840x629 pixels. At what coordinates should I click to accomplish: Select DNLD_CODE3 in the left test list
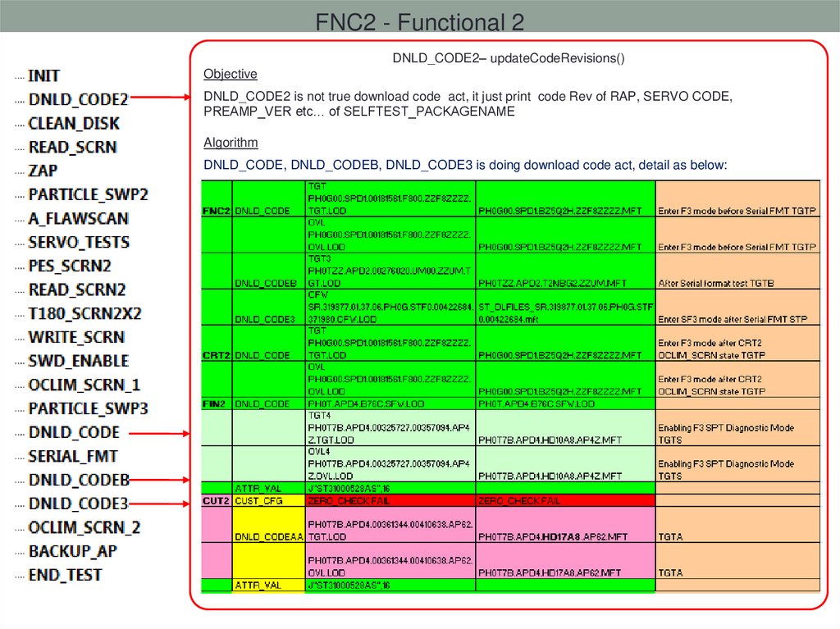click(78, 504)
